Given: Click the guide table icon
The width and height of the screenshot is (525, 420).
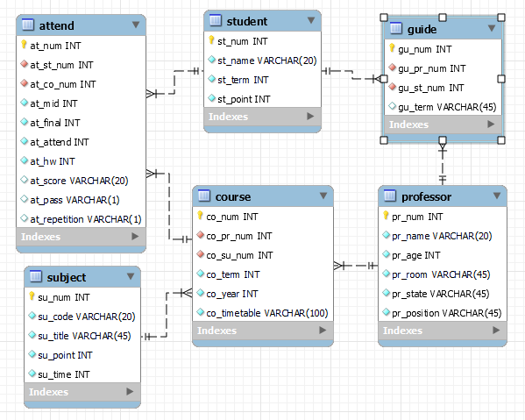Looking at the screenshot, I should (396, 29).
